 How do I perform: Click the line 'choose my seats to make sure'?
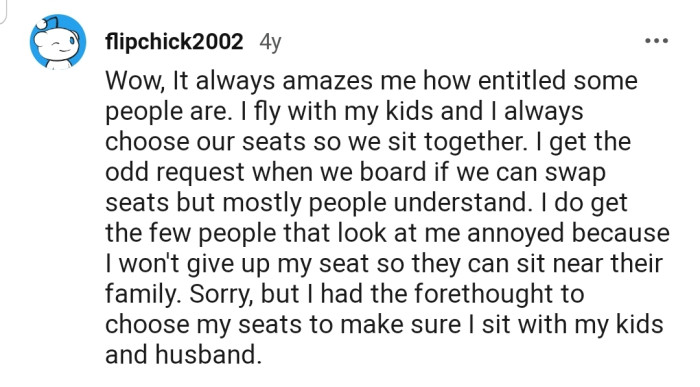[x=384, y=325]
